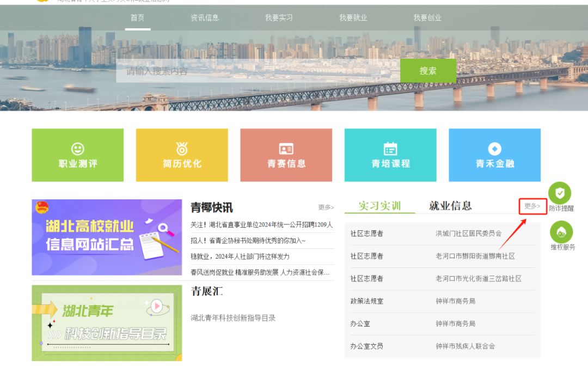Screen dimensions: 588x373
Task: Click the 简历优化 medal icon
Action: pos(182,149)
